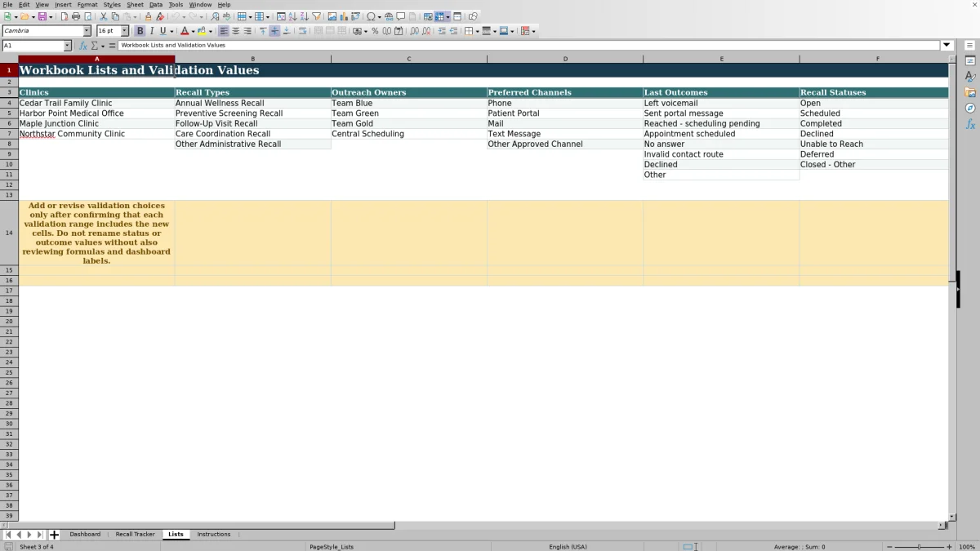Open Find & Replace magnifier icon
This screenshot has width=980, height=551.
click(215, 16)
